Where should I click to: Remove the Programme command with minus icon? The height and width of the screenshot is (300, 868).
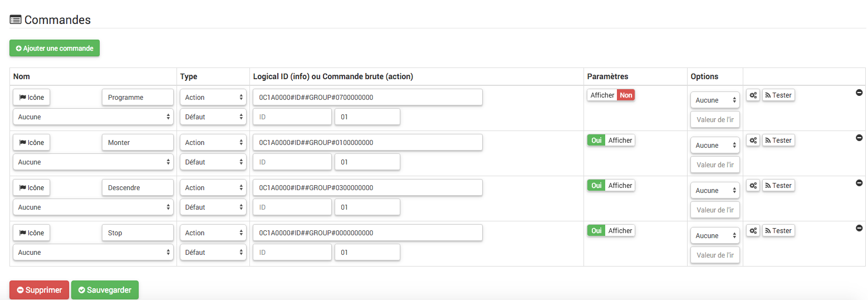[859, 93]
